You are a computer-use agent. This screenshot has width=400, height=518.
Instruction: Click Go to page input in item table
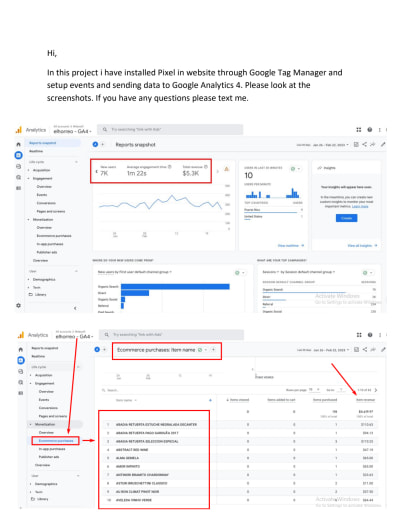[x=341, y=390]
